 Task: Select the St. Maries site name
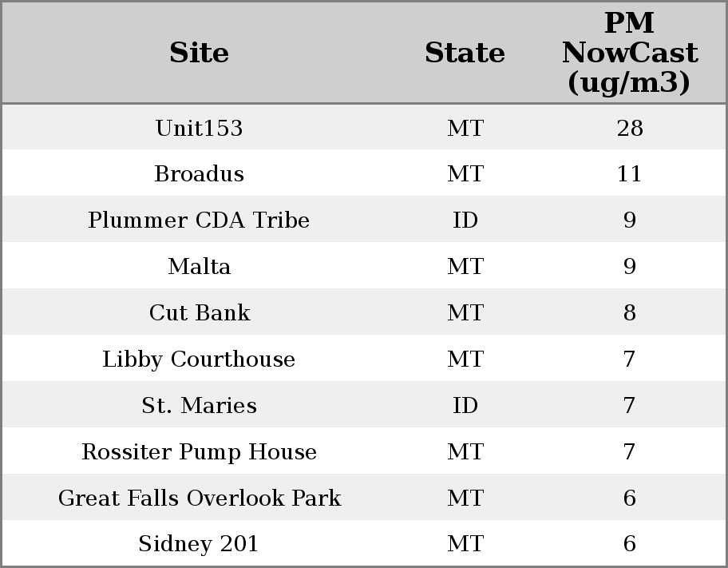199,406
